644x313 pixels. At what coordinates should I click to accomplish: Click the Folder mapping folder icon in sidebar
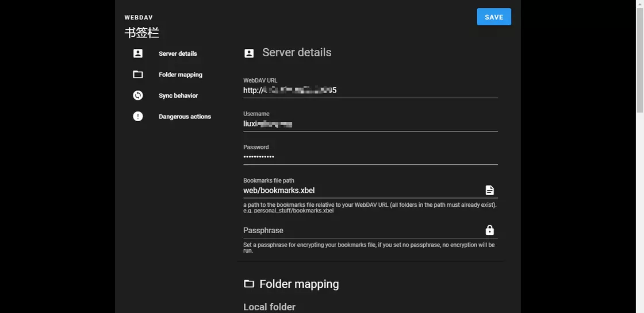click(138, 75)
